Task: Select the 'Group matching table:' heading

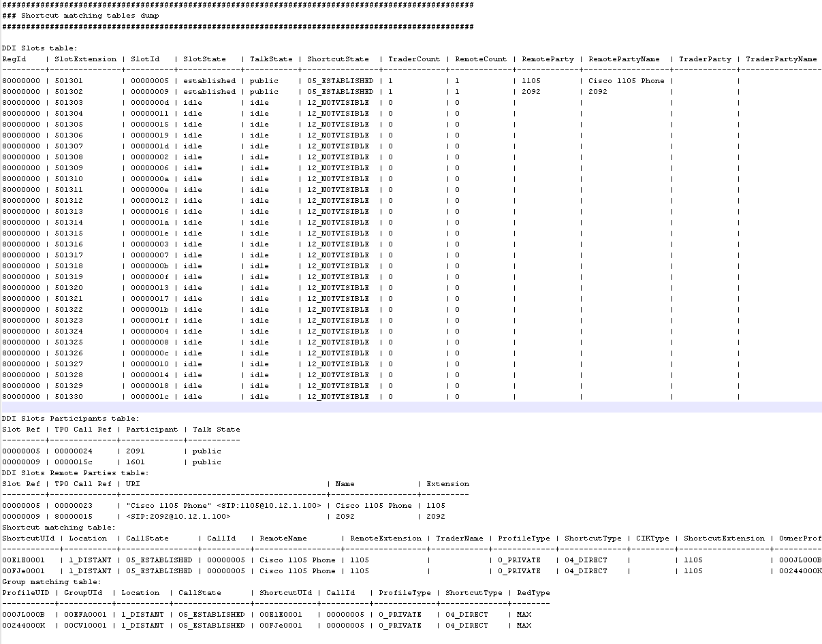Action: pyautogui.click(x=52, y=582)
